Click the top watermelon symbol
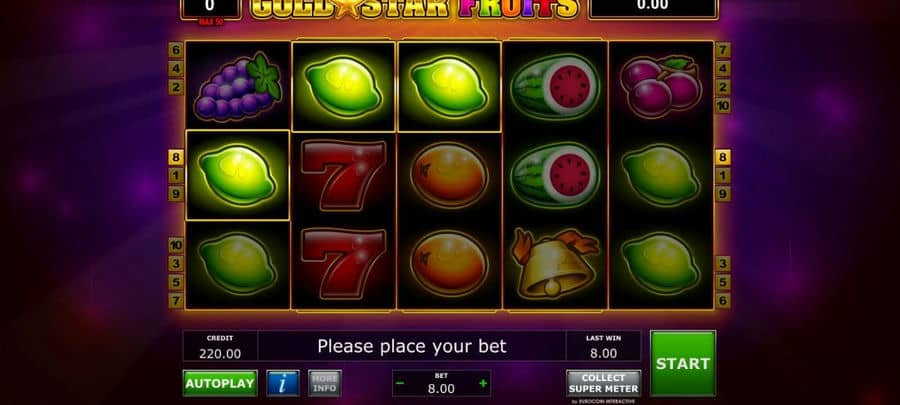 point(554,86)
